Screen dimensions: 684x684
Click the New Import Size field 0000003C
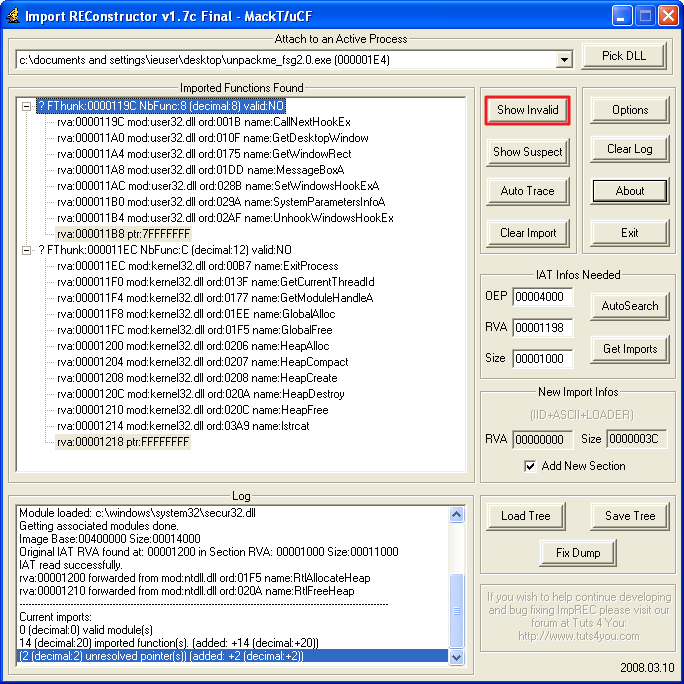[636, 439]
